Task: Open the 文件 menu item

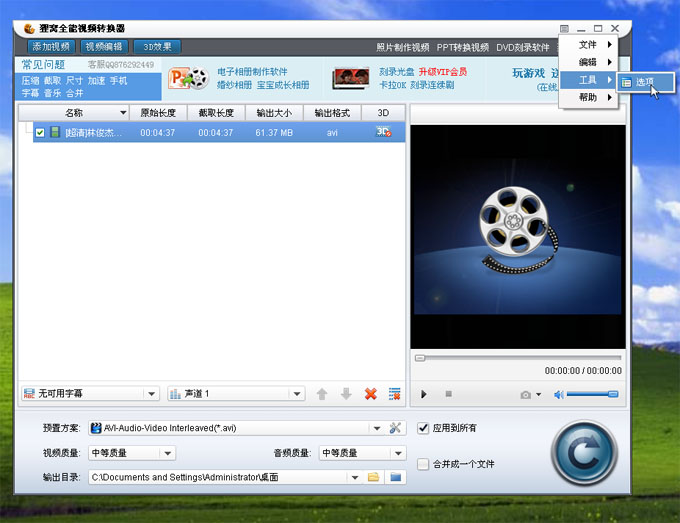Action: click(588, 44)
